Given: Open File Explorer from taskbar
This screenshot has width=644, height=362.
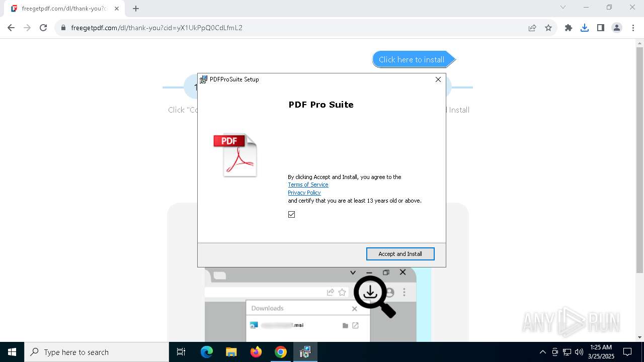Looking at the screenshot, I should point(231,352).
